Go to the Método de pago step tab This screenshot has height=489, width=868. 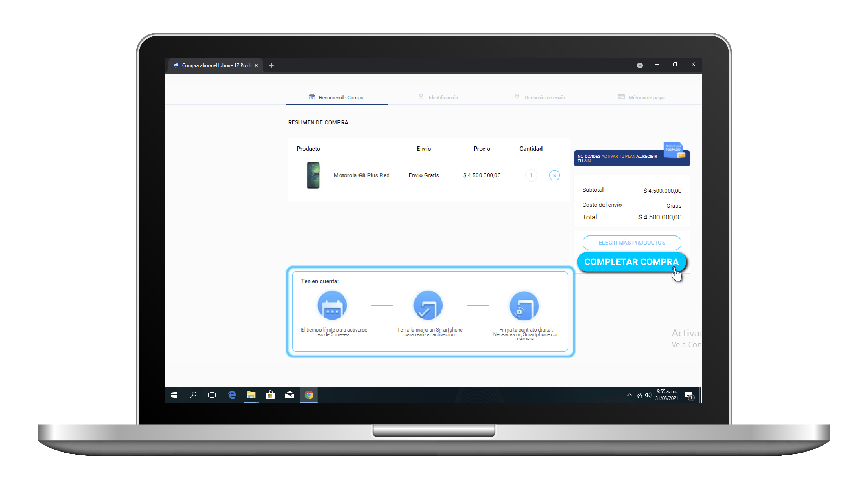click(x=641, y=98)
